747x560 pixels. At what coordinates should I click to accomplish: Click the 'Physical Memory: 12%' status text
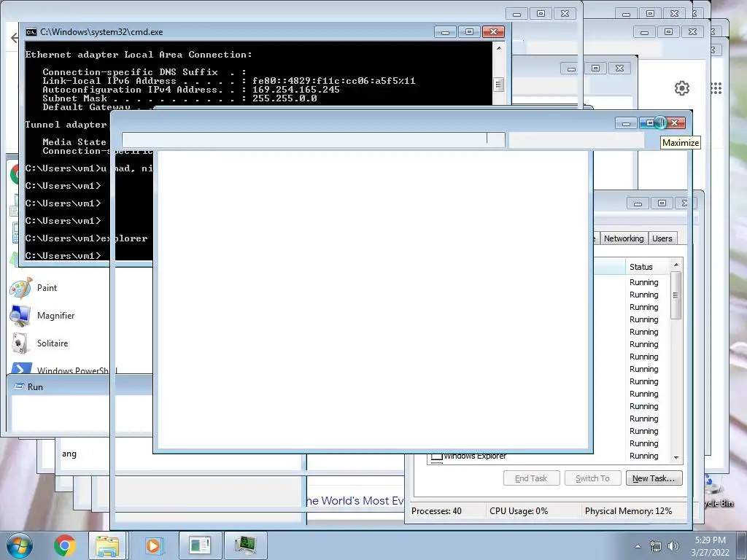628,511
